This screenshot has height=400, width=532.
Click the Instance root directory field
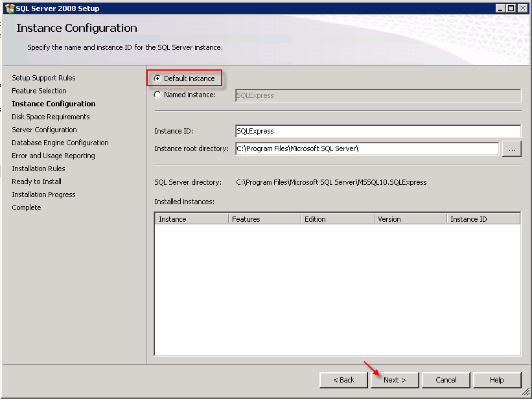click(367, 148)
